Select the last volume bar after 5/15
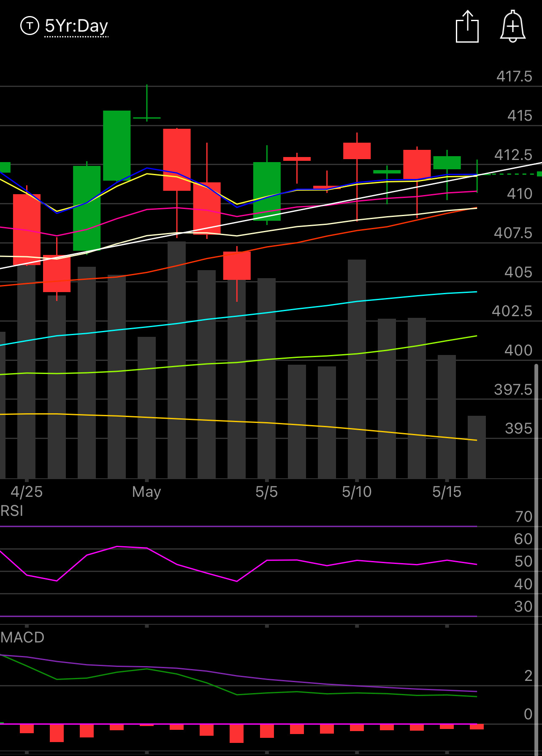Viewport: 542px width, 756px height. 477,447
